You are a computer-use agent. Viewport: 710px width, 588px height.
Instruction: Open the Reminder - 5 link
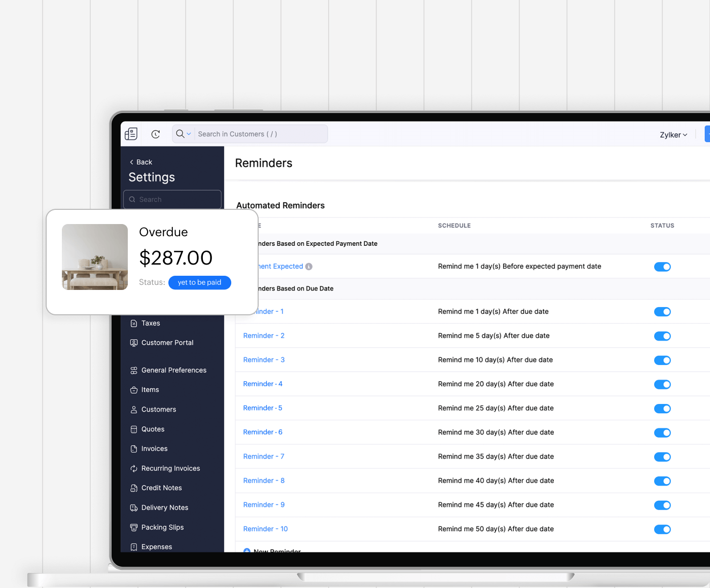262,408
